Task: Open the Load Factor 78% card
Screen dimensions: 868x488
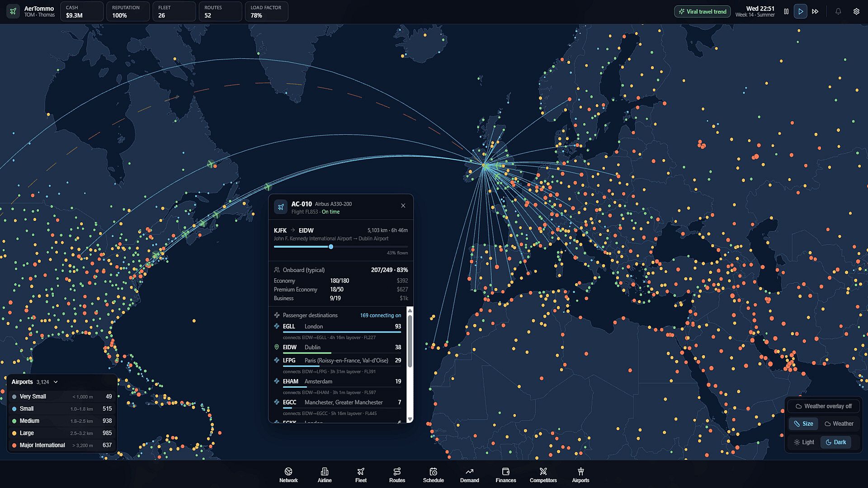Action: (266, 11)
